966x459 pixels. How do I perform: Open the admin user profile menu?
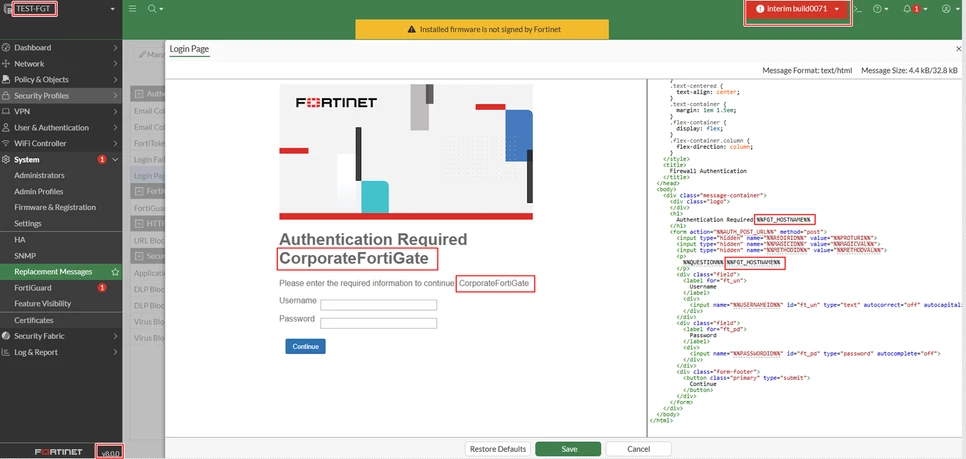949,9
